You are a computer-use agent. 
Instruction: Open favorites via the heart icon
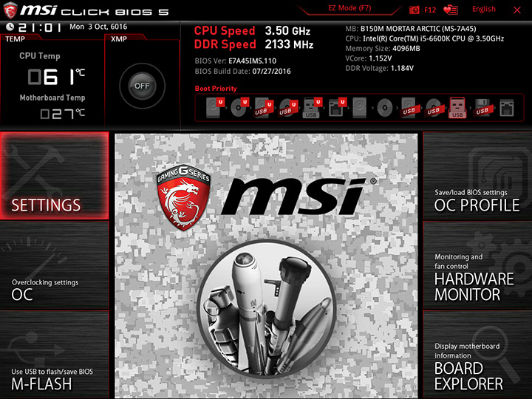pos(450,10)
